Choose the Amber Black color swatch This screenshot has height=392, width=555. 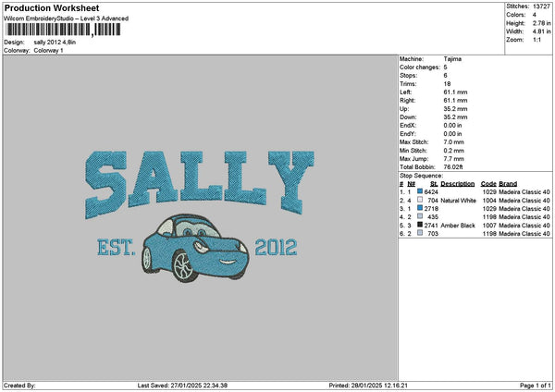pyautogui.click(x=420, y=225)
